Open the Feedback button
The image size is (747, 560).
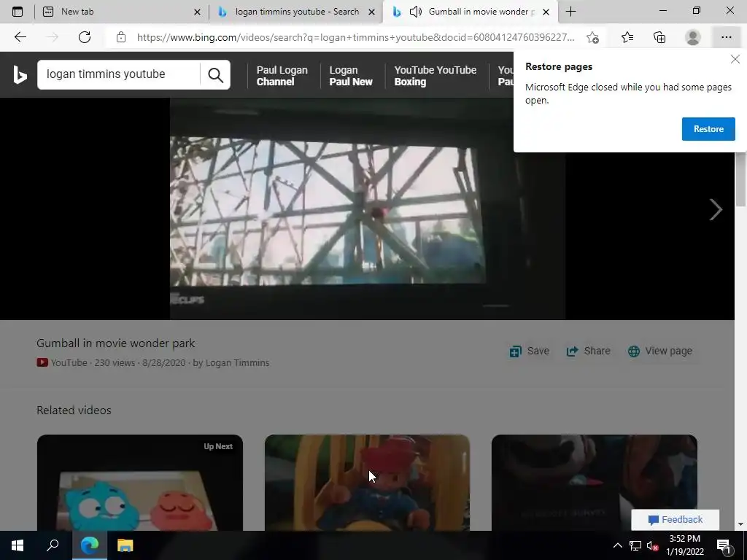[x=675, y=519]
